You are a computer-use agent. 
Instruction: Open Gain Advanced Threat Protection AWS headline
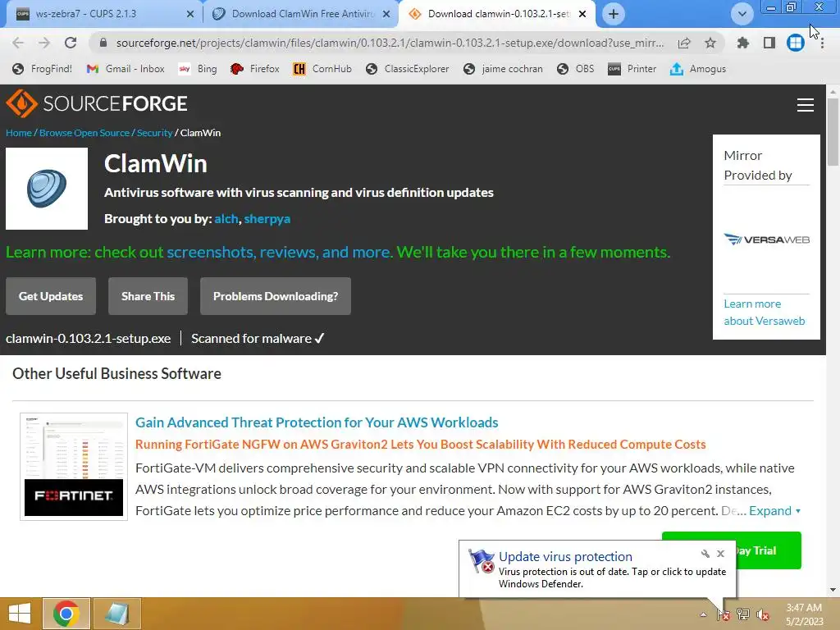coord(317,422)
